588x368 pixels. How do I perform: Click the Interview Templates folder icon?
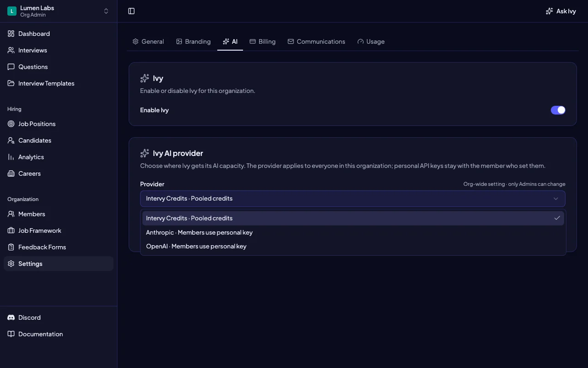click(x=11, y=83)
